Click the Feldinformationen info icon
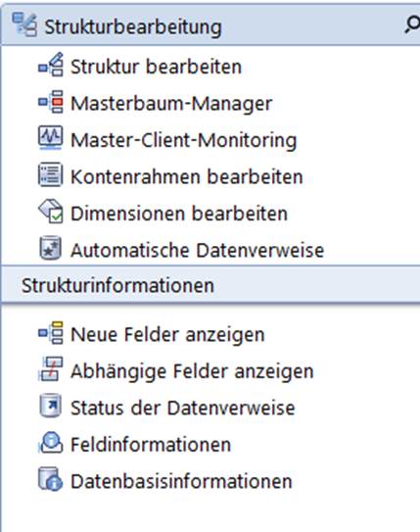The image size is (420, 532). coord(51,443)
